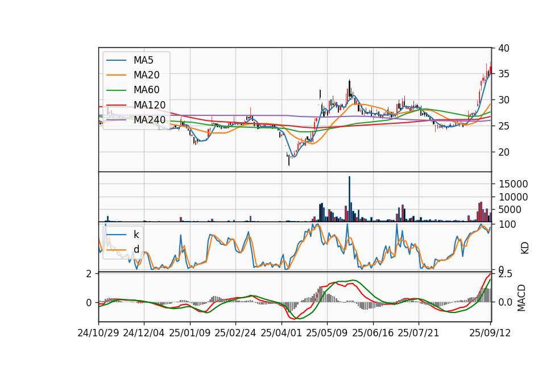Viewport: 546px width, 392px height.
Task: Click the volume axis value 10000
Action: coord(513,197)
